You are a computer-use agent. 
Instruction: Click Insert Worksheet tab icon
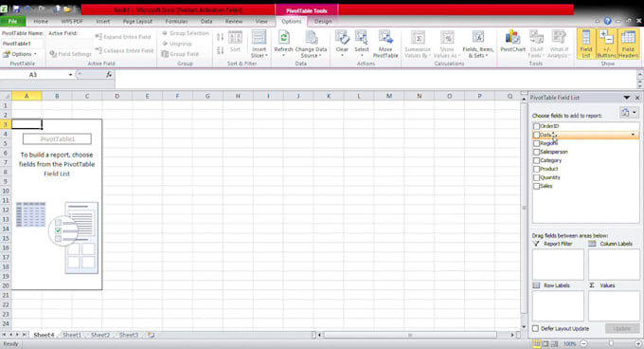[152, 335]
